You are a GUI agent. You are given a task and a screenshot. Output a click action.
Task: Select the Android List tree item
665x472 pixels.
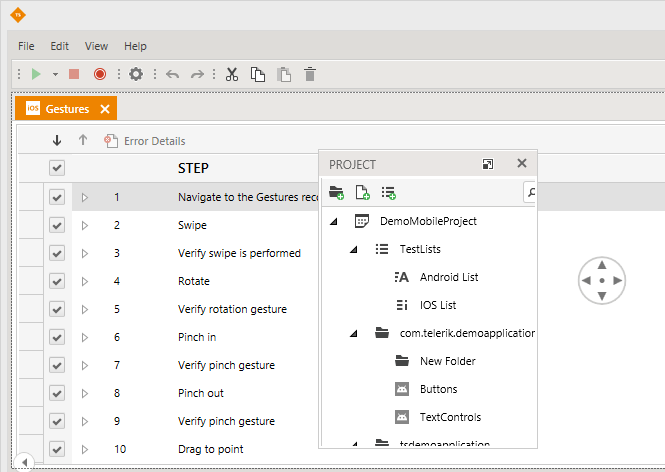tap(449, 277)
